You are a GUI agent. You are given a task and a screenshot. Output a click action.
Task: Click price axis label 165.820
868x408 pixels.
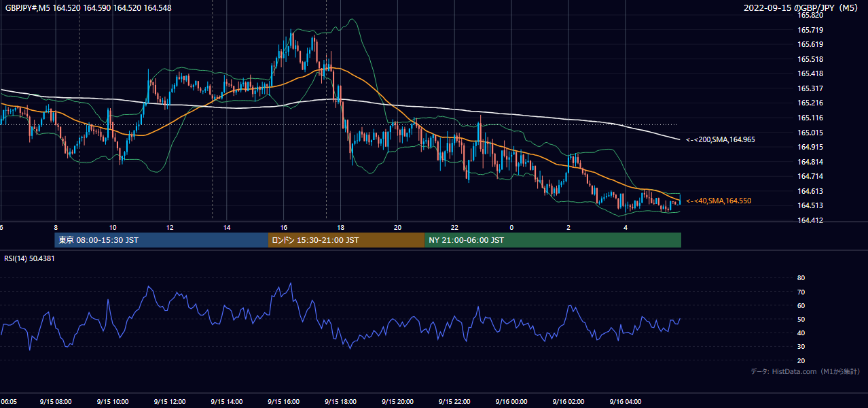[x=810, y=15]
